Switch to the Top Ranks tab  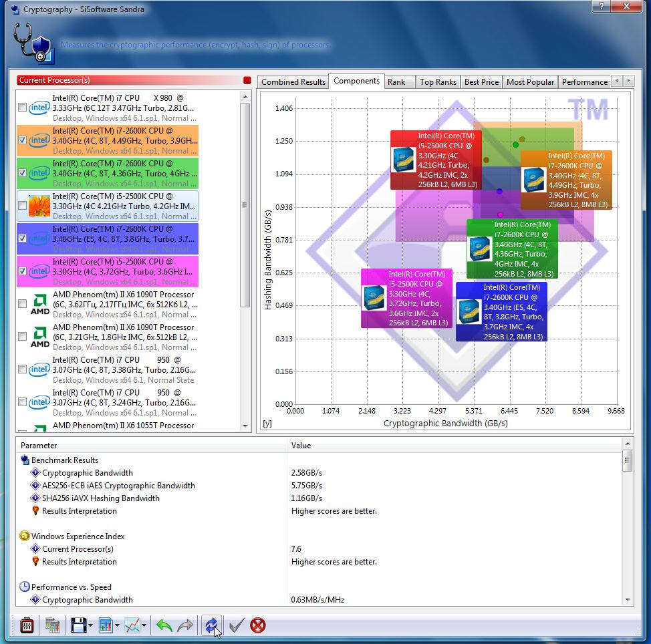[438, 82]
